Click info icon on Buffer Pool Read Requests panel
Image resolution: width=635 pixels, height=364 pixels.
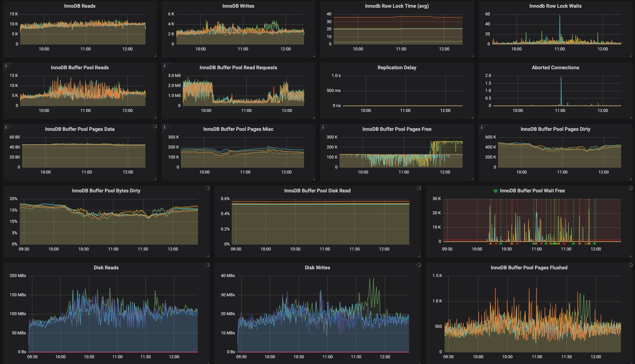point(164,66)
